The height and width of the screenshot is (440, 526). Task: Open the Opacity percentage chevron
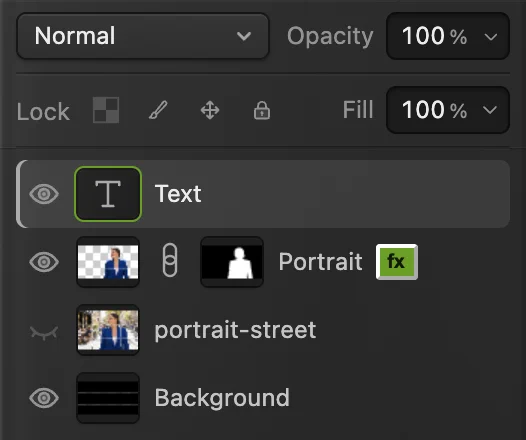point(491,37)
